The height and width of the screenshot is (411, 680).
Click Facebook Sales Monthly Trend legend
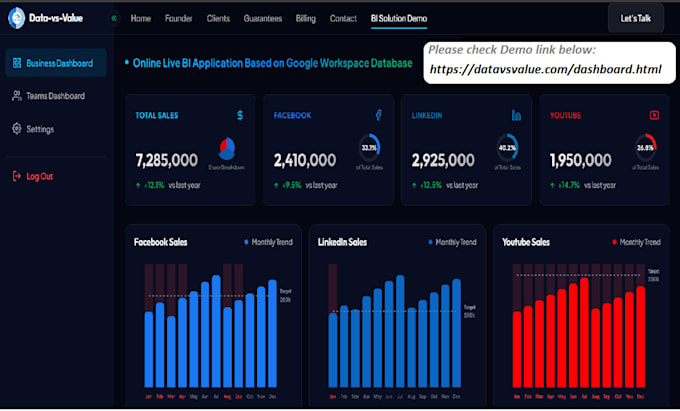(x=268, y=242)
